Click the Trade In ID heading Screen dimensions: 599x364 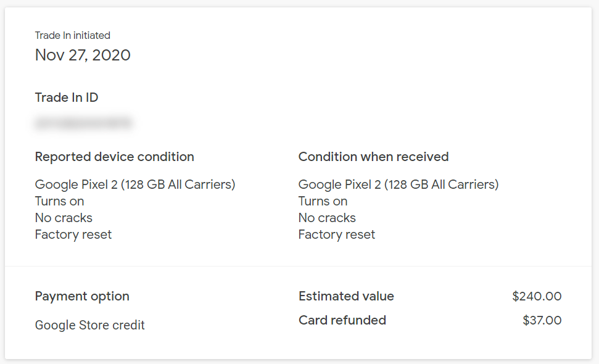point(67,97)
